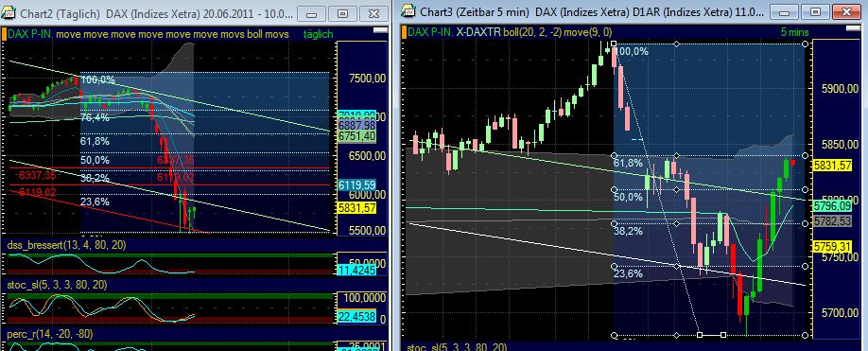The image size is (868, 351).
Task: Click the 6119,59 price tag on Chart2 axis
Action: 356,184
